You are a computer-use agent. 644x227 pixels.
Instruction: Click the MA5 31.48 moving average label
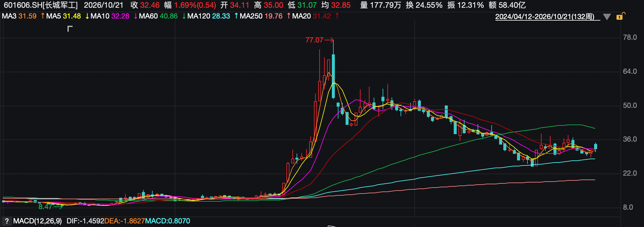point(63,16)
